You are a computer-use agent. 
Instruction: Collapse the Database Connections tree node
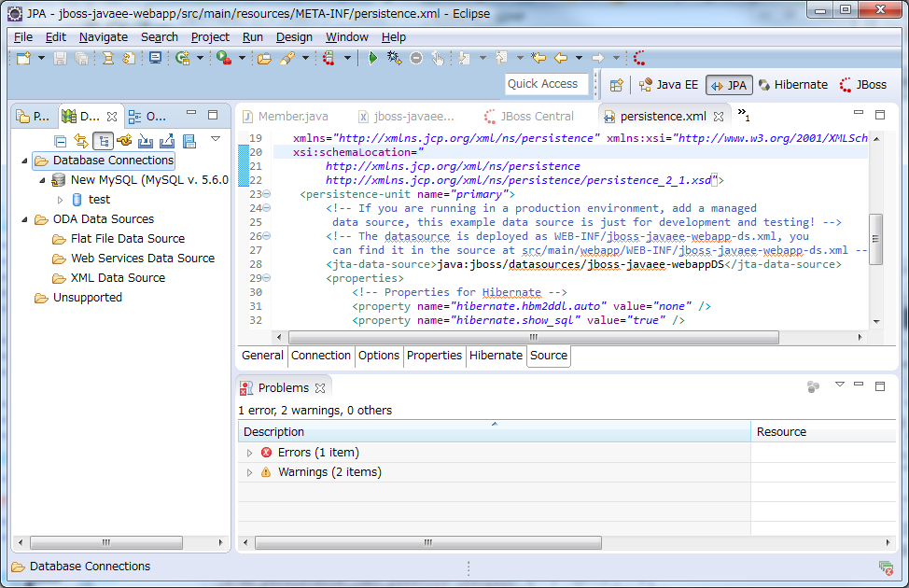coord(24,161)
